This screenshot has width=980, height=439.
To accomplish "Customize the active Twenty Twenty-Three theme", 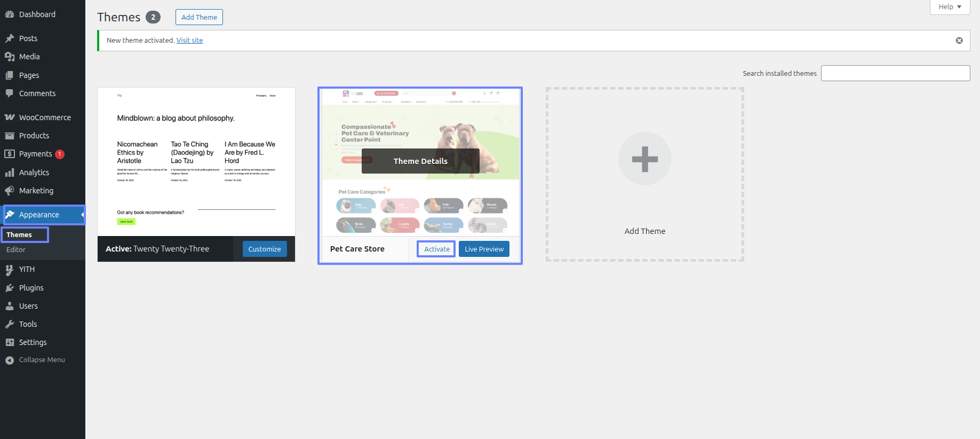I will [x=265, y=249].
